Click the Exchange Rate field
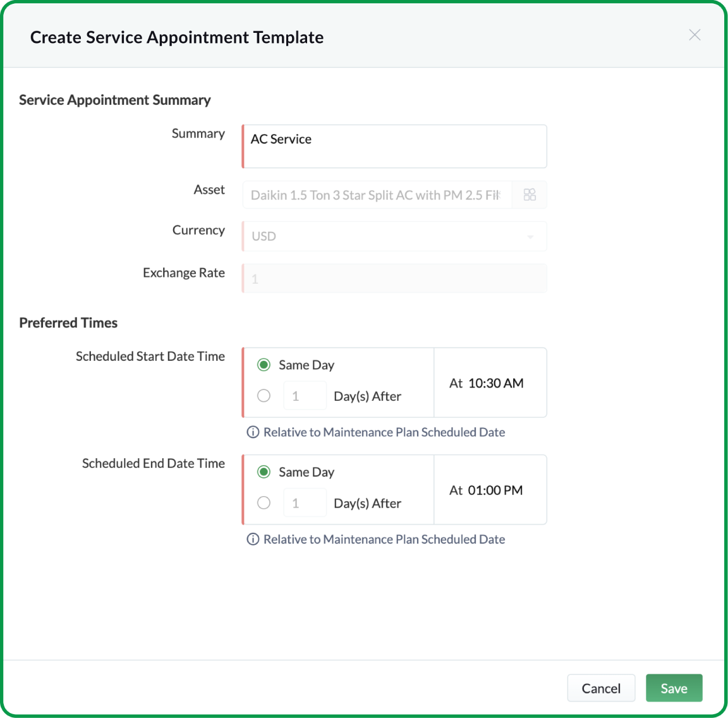The image size is (728, 718). 394,278
